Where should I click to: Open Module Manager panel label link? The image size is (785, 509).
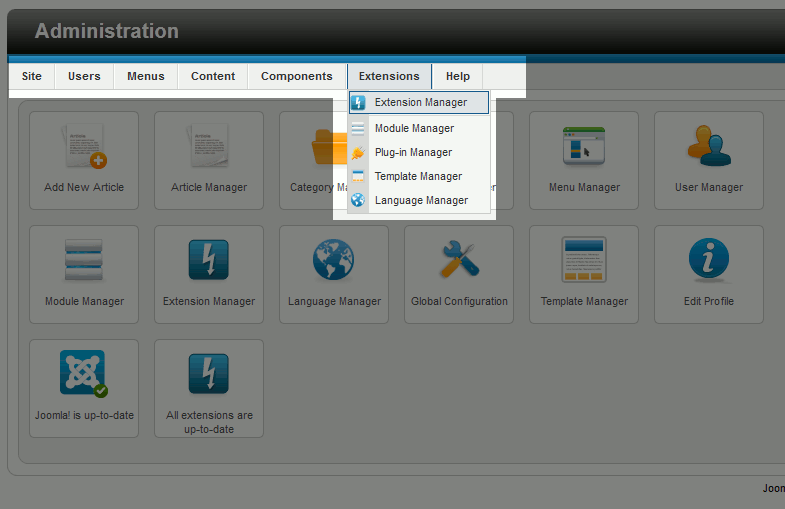tap(84, 301)
